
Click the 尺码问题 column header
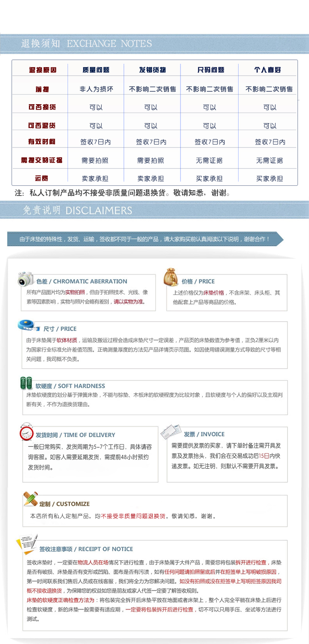211,70
